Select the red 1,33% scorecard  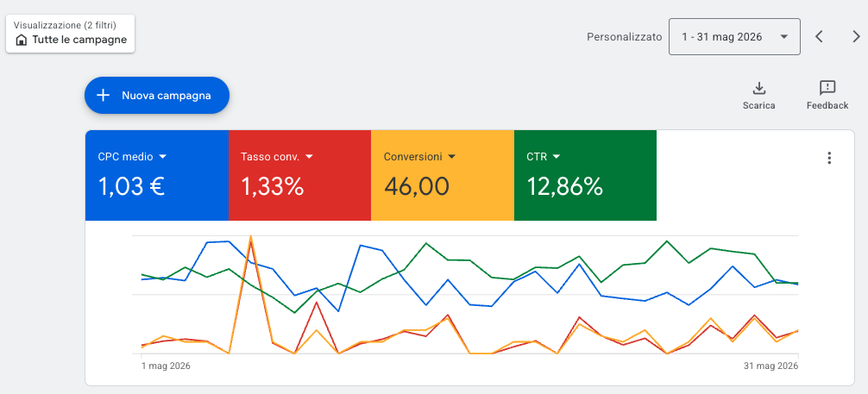click(299, 175)
